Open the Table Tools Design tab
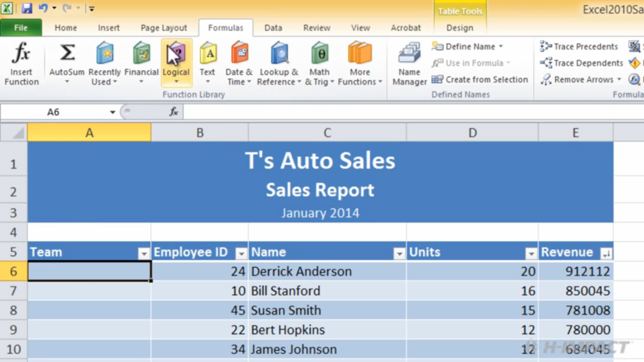The width and height of the screenshot is (644, 362). 460,28
